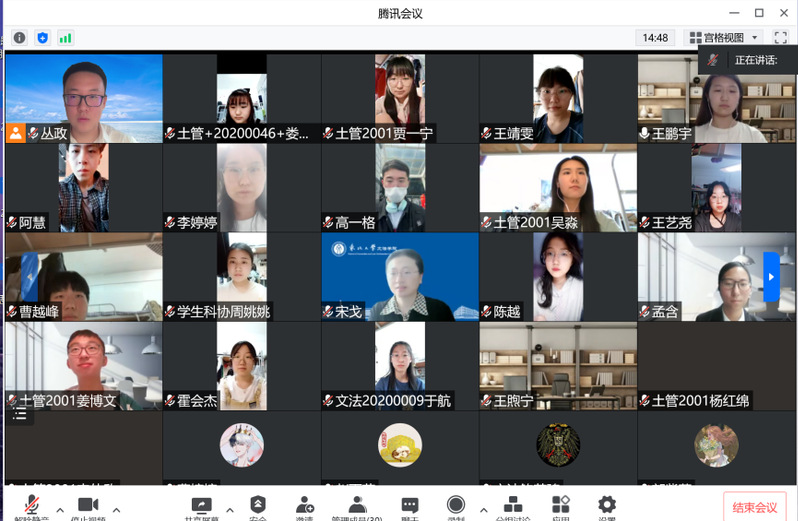Expand audio options arrow beside microphone

[60, 509]
